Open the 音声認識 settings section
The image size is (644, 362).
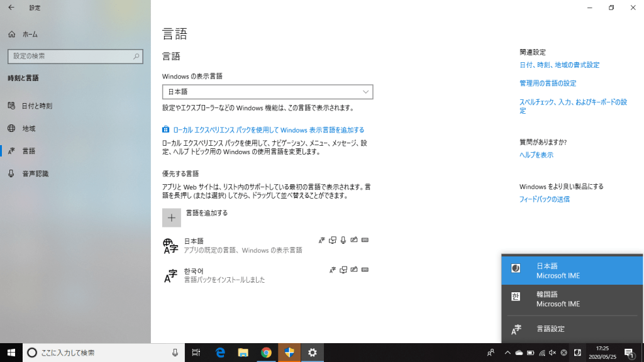pyautogui.click(x=35, y=173)
